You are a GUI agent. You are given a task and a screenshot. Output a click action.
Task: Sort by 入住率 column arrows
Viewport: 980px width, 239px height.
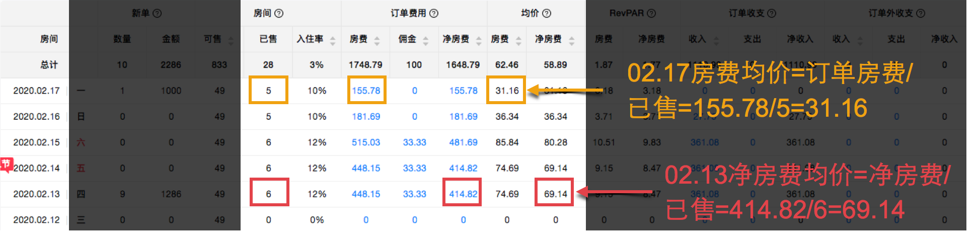pos(333,40)
